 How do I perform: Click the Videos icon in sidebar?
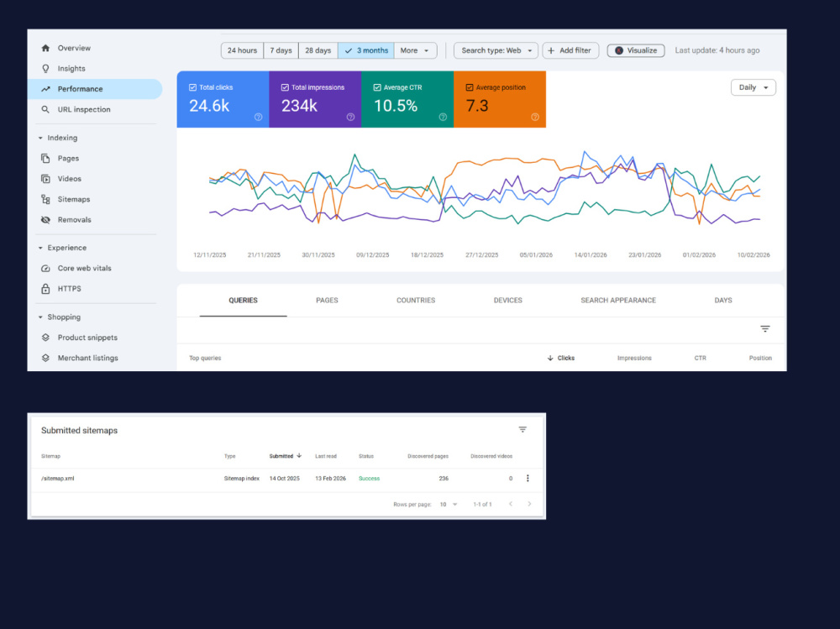pos(45,179)
